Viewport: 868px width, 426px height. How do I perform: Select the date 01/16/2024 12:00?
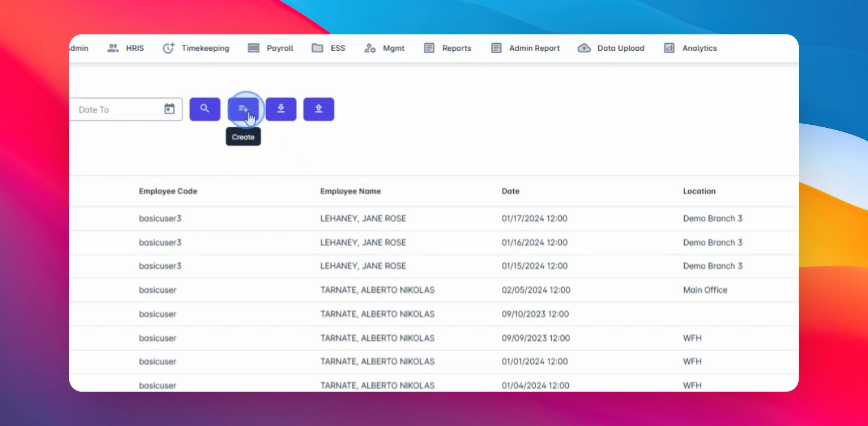pos(535,243)
